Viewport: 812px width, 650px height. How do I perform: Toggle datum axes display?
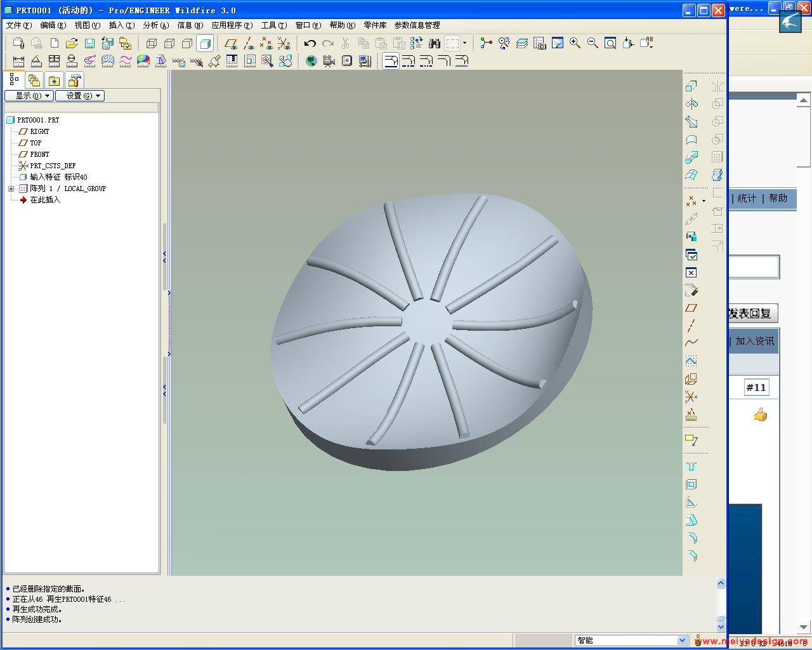[x=249, y=43]
